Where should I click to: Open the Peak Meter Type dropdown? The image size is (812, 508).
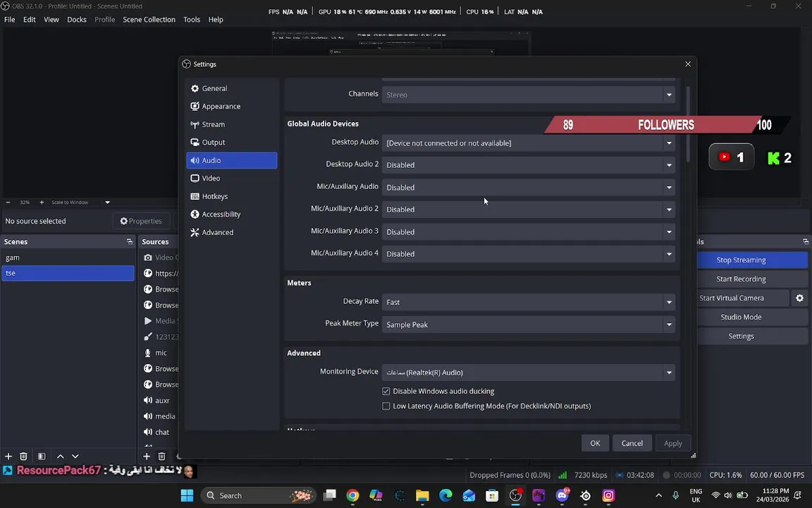pyautogui.click(x=528, y=325)
